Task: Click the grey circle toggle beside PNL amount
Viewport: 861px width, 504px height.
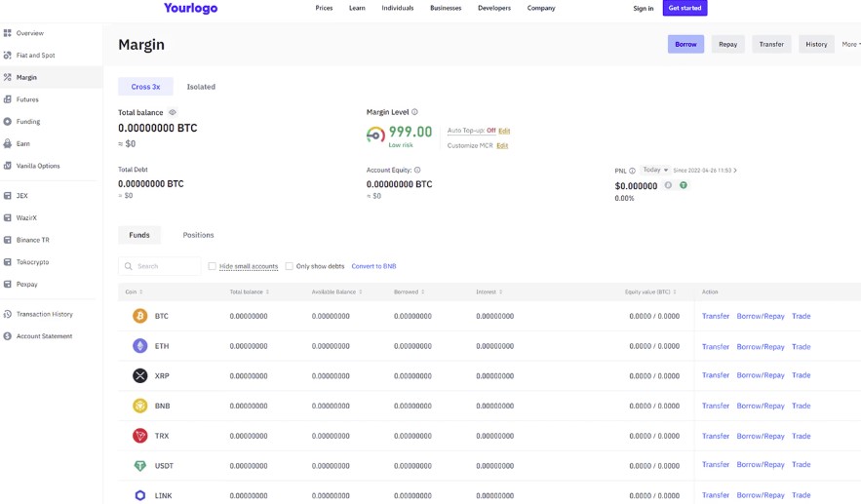Action: pos(668,185)
